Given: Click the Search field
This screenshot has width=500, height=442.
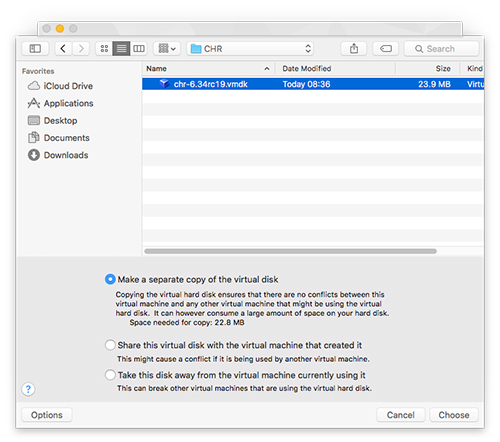Looking at the screenshot, I should coord(441,49).
